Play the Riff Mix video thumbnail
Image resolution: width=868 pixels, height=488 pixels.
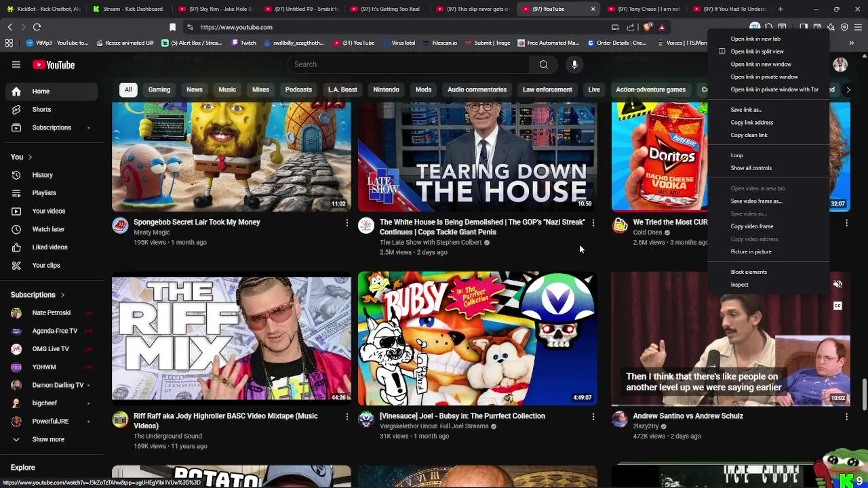231,338
